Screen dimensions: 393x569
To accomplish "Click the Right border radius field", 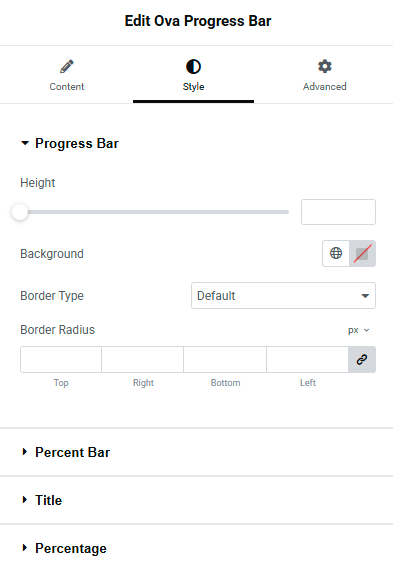I will tap(143, 360).
